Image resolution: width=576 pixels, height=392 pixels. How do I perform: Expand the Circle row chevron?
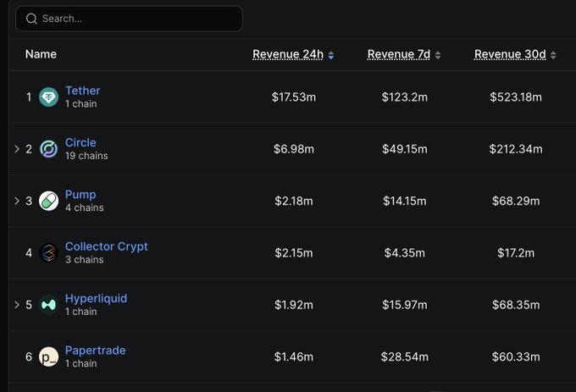17,149
